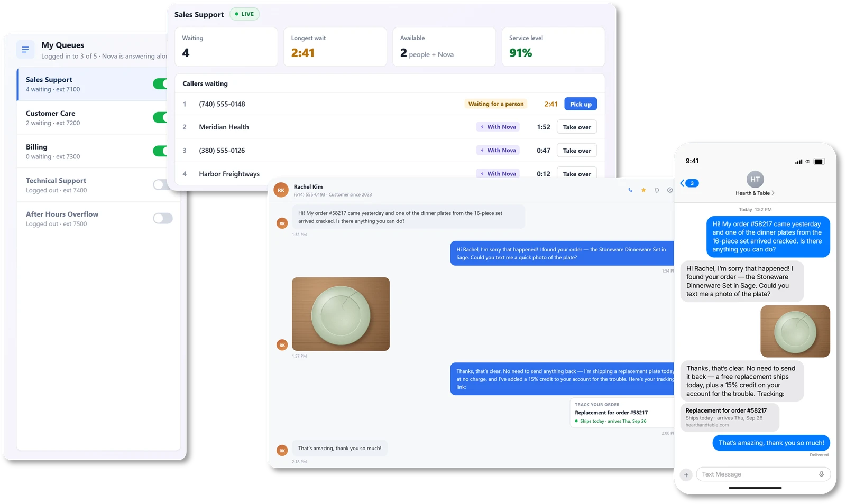Click the 1:52 wait time for Meridian Health
This screenshot has width=846, height=504.
[544, 127]
